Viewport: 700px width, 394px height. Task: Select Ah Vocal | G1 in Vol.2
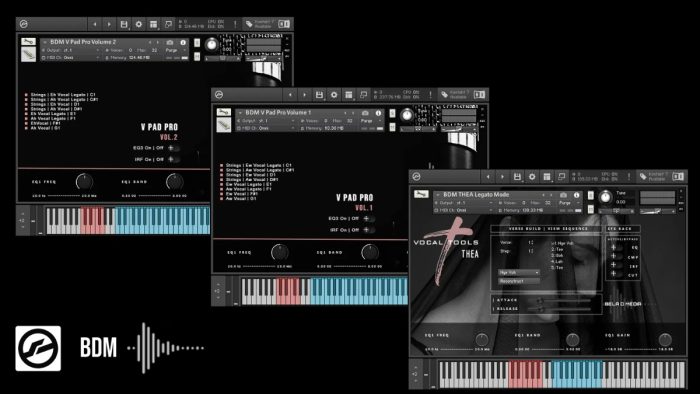click(x=45, y=128)
